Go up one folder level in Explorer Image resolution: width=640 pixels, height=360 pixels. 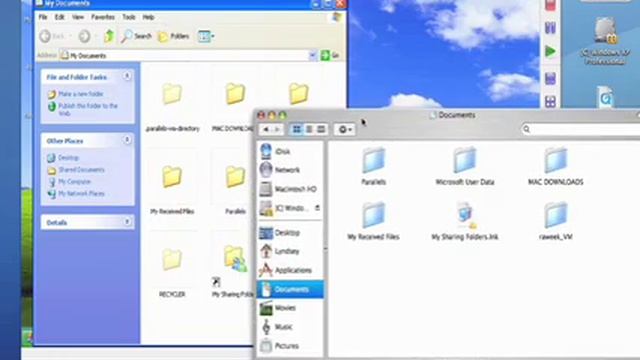pyautogui.click(x=109, y=36)
